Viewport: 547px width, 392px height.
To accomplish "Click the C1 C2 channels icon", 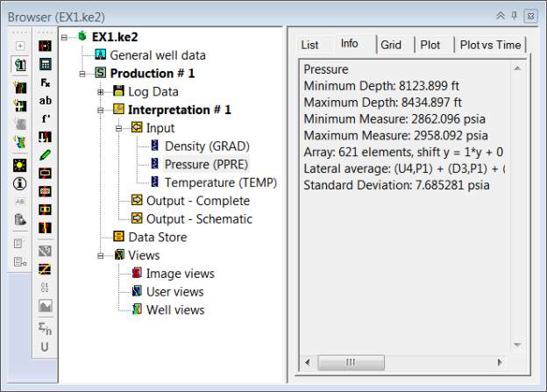I will 45,288.
